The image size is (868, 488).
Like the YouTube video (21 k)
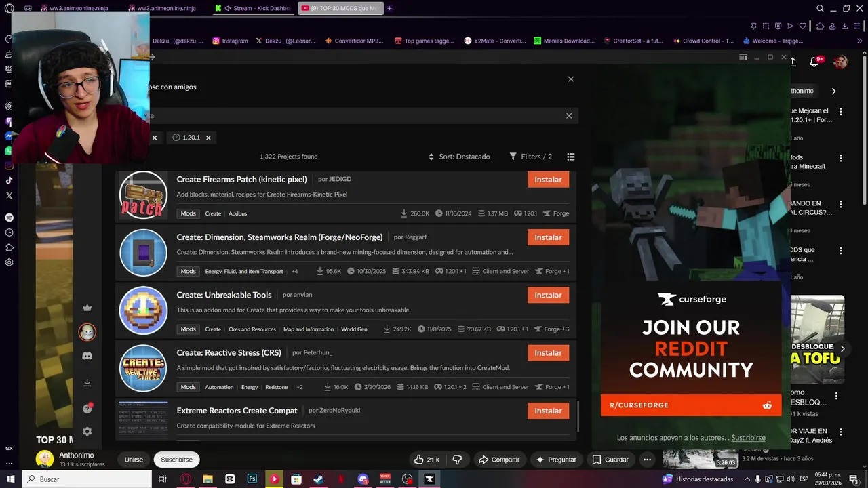[x=427, y=460]
